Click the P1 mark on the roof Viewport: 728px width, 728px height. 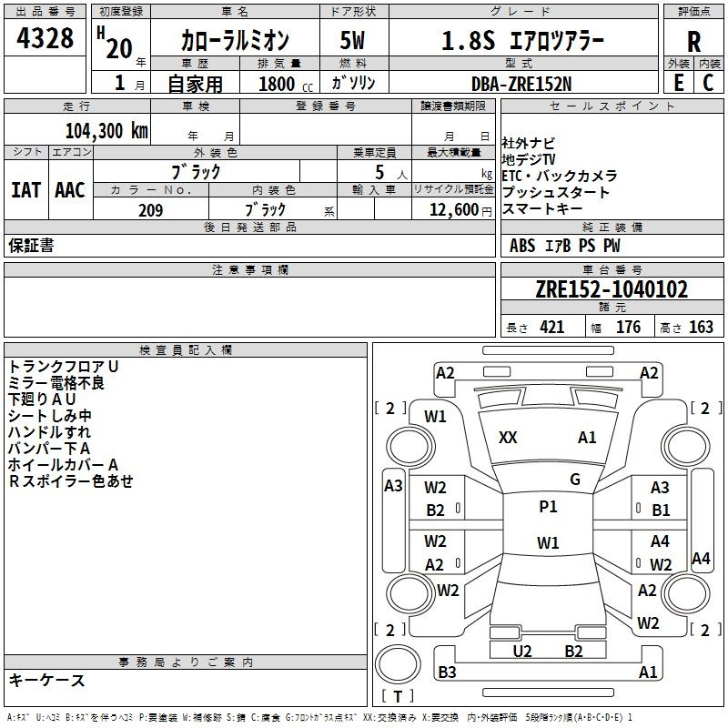[548, 507]
